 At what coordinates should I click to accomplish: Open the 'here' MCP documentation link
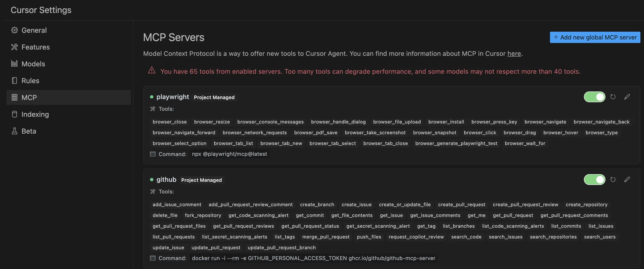coord(514,54)
